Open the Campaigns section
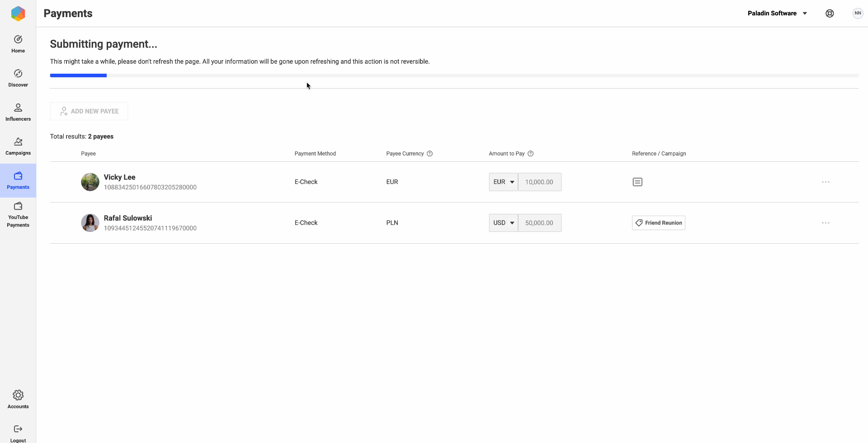Image resolution: width=868 pixels, height=443 pixels. 18,146
